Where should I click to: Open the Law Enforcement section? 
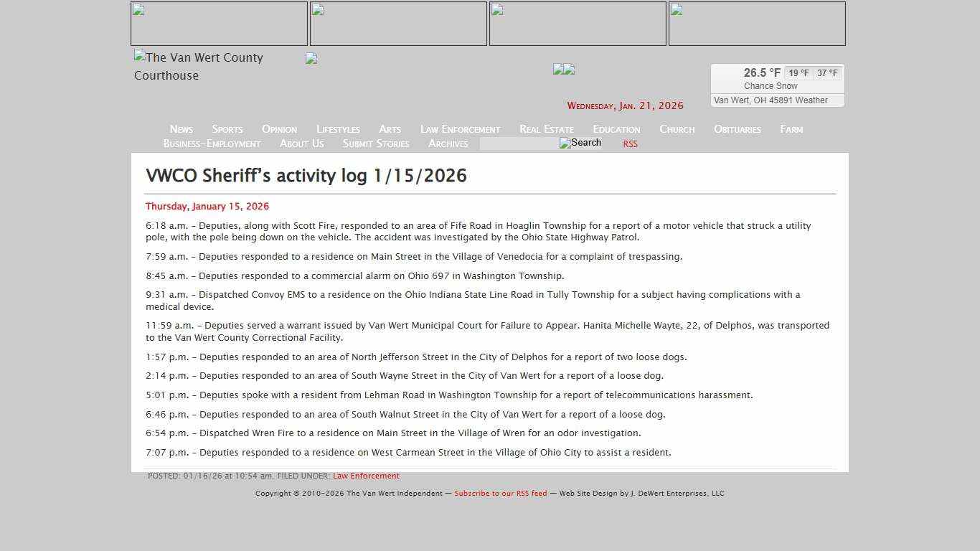tap(459, 129)
